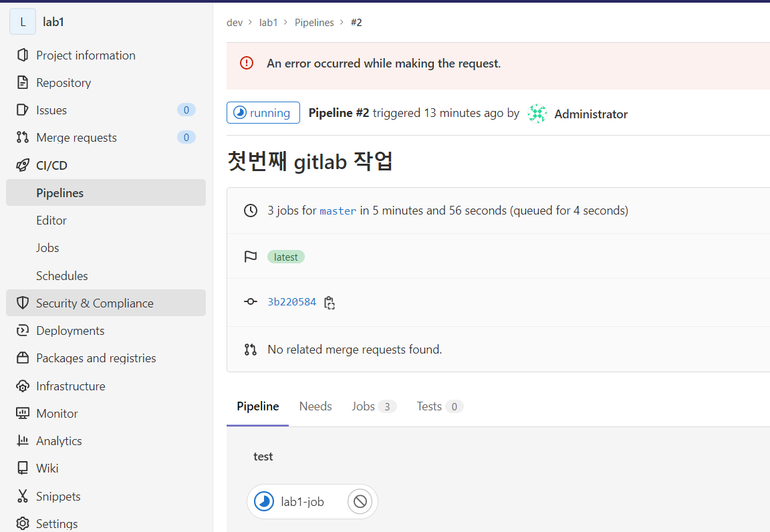Open the Wiki menu item
The height and width of the screenshot is (532, 770).
click(x=106, y=468)
